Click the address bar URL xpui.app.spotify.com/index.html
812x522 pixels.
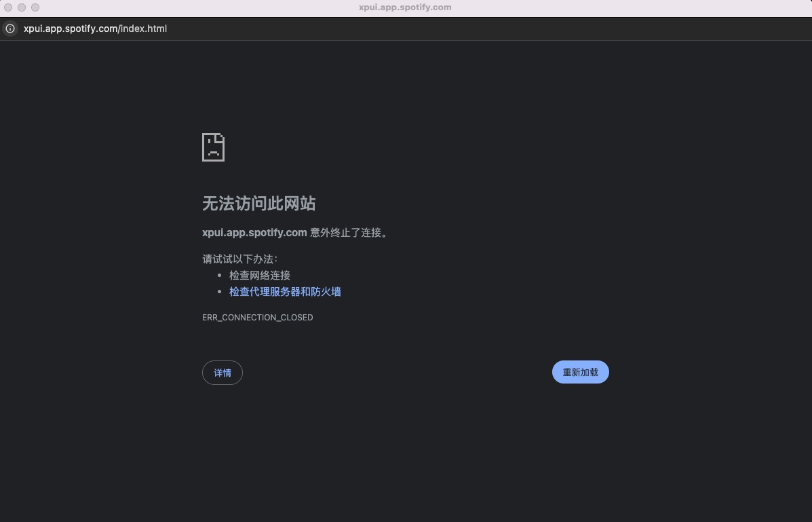[95, 29]
